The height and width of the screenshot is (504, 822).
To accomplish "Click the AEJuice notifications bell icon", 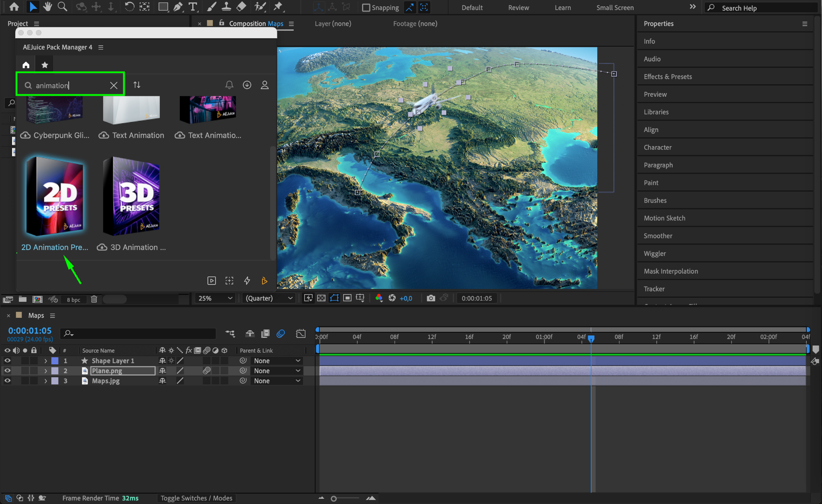I will (229, 85).
